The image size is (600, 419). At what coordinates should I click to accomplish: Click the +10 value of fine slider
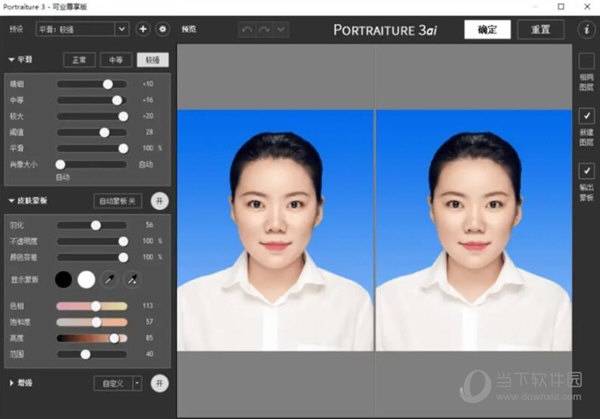[148, 84]
